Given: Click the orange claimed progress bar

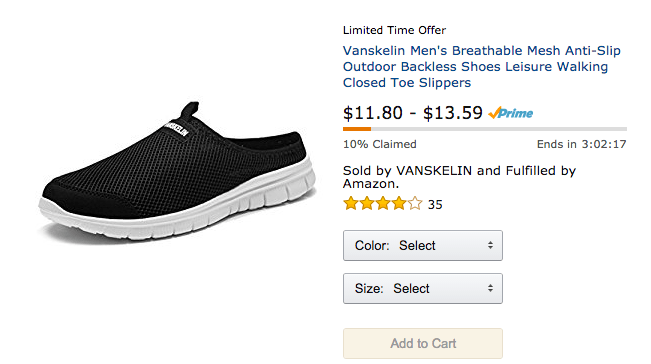Looking at the screenshot, I should tap(357, 129).
